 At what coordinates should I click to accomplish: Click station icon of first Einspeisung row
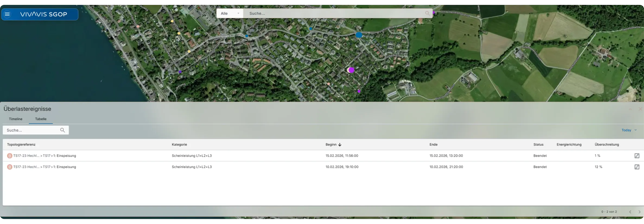pos(9,156)
